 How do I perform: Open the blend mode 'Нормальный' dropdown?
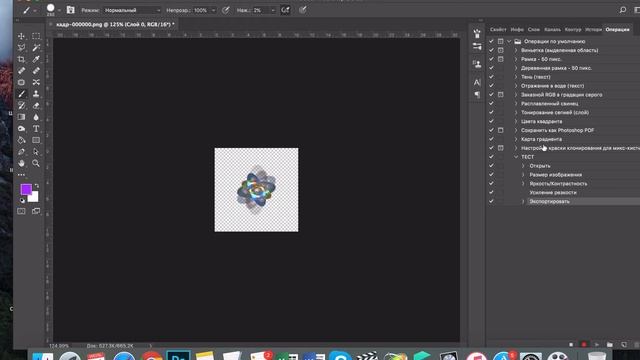(x=132, y=10)
